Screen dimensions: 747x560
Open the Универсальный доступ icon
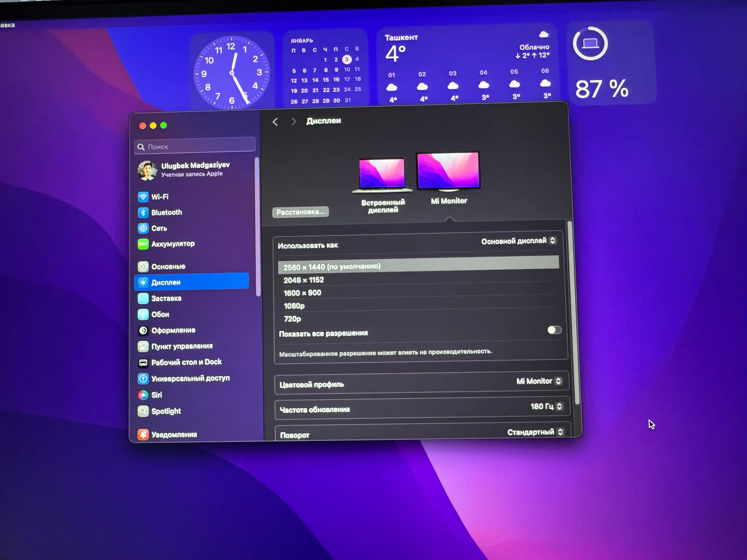tap(143, 379)
